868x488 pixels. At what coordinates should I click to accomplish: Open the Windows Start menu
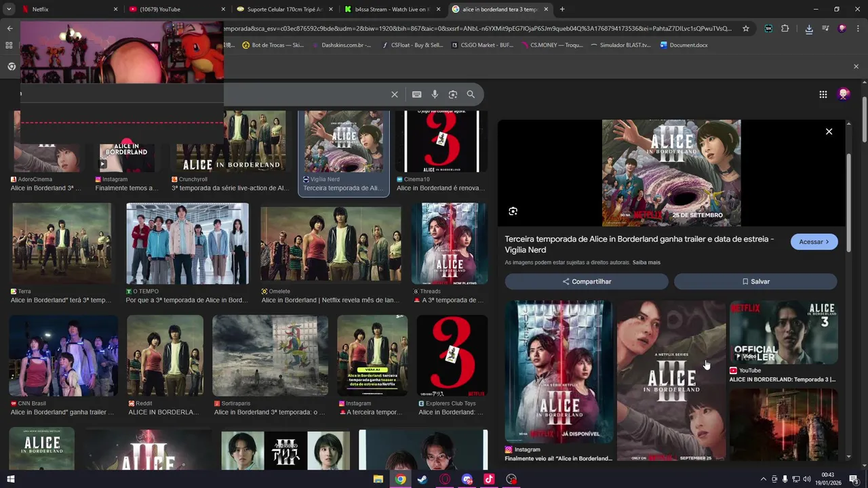[10, 479]
